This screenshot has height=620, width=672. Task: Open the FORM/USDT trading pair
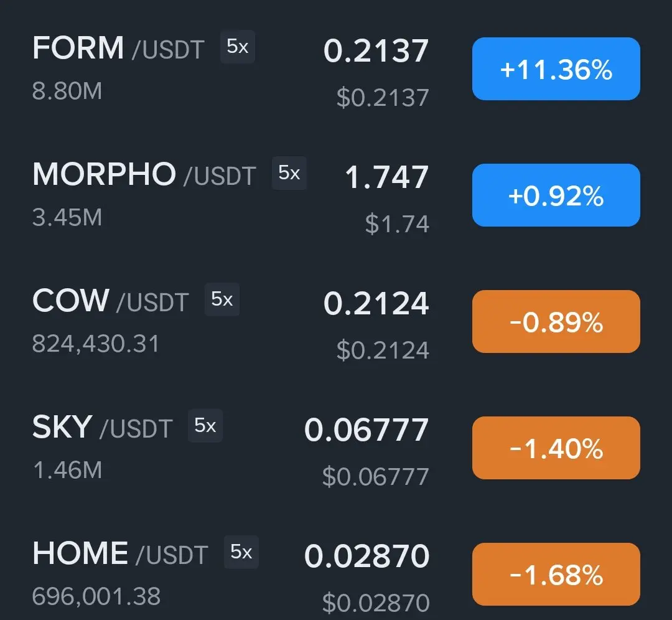(x=118, y=47)
